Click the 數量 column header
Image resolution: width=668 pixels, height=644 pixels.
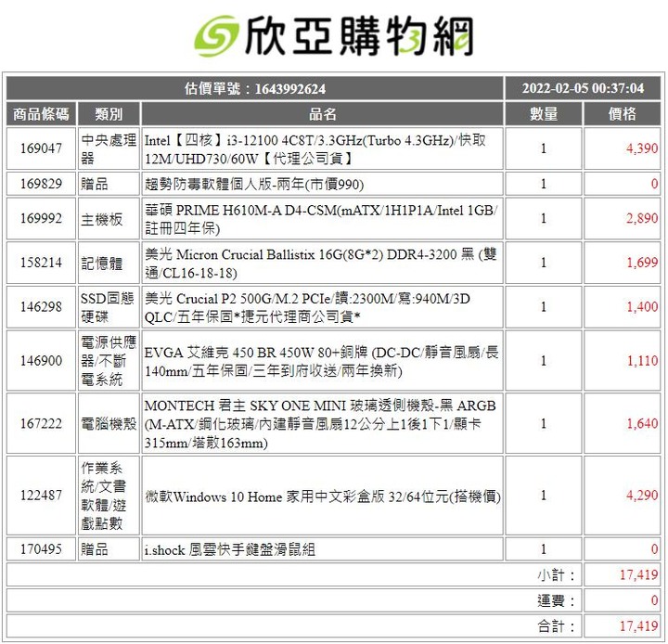tap(544, 114)
